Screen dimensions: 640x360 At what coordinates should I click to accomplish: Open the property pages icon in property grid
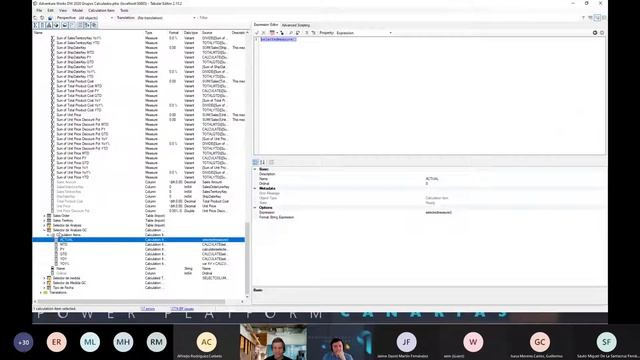271,162
